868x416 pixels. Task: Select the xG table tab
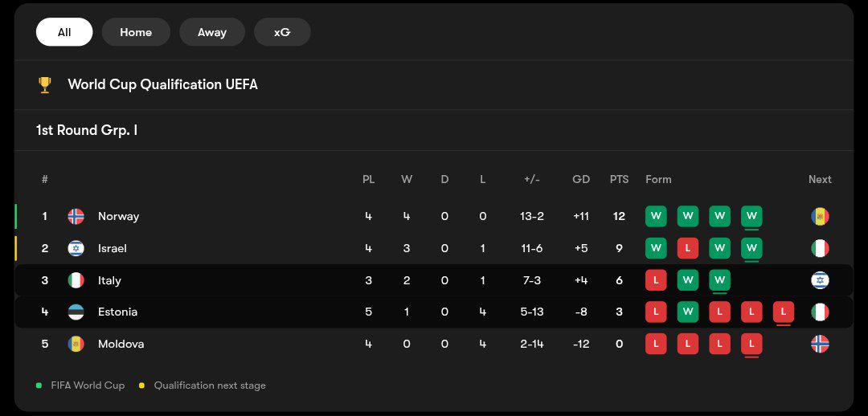(x=282, y=32)
